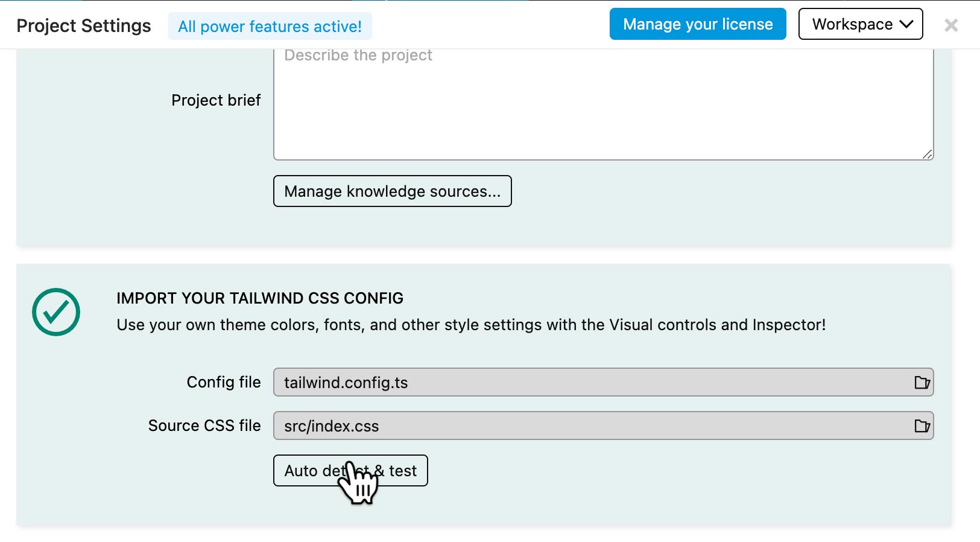Viewport: 980px width, 542px height.
Task: Click the Project brief label
Action: (216, 100)
